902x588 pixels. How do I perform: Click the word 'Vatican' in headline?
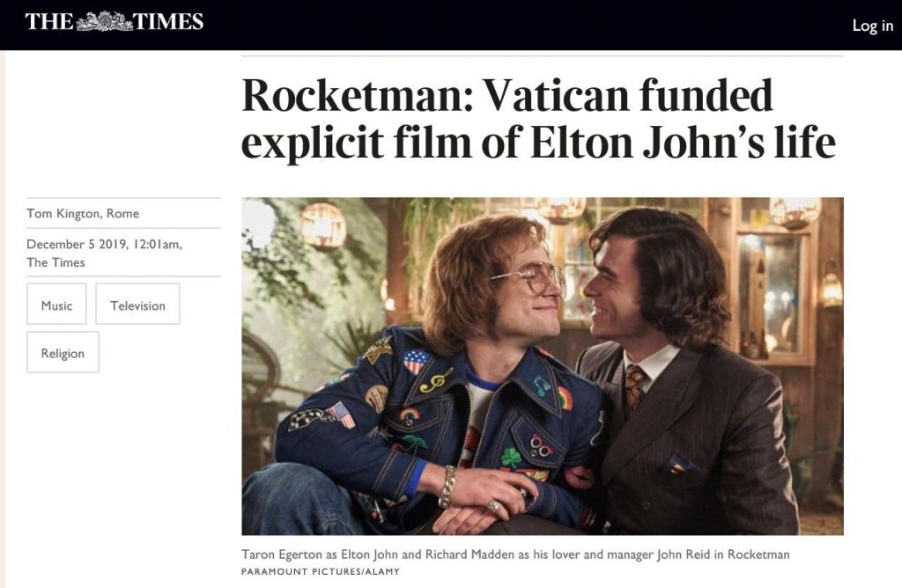click(x=557, y=95)
